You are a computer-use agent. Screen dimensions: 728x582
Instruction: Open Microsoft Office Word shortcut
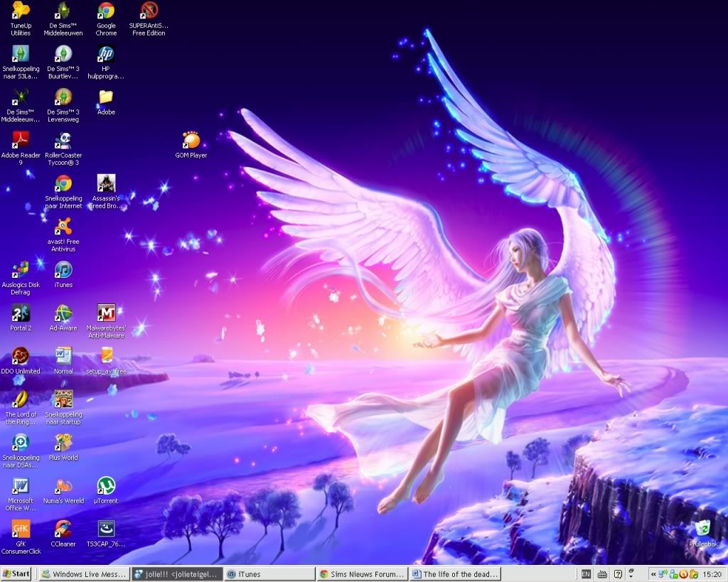21,494
